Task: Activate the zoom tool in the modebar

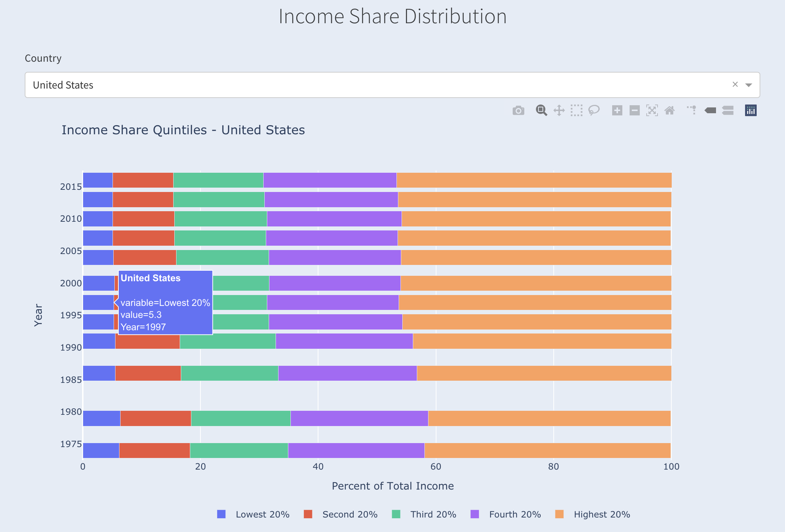Action: [x=541, y=110]
